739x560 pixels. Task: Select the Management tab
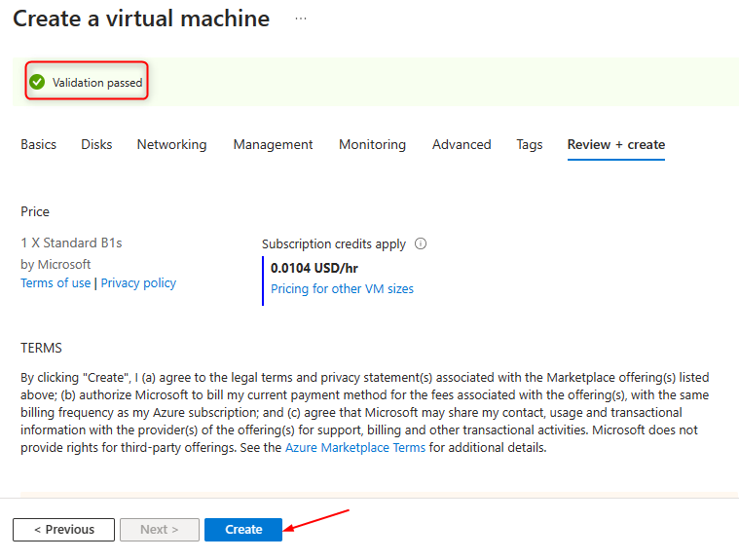coord(273,144)
